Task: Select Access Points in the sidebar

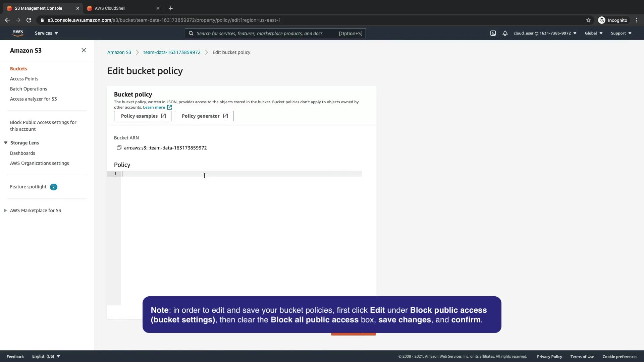Action: [24, 79]
